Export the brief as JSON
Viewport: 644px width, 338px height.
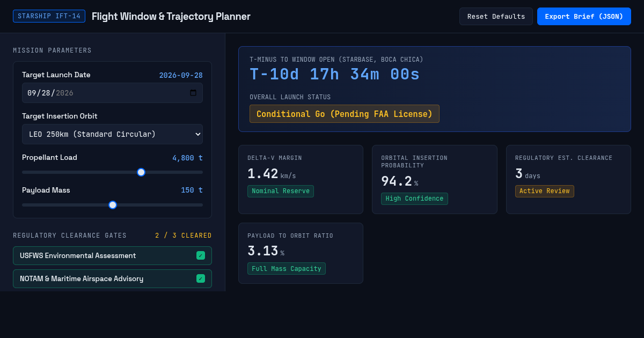point(584,17)
